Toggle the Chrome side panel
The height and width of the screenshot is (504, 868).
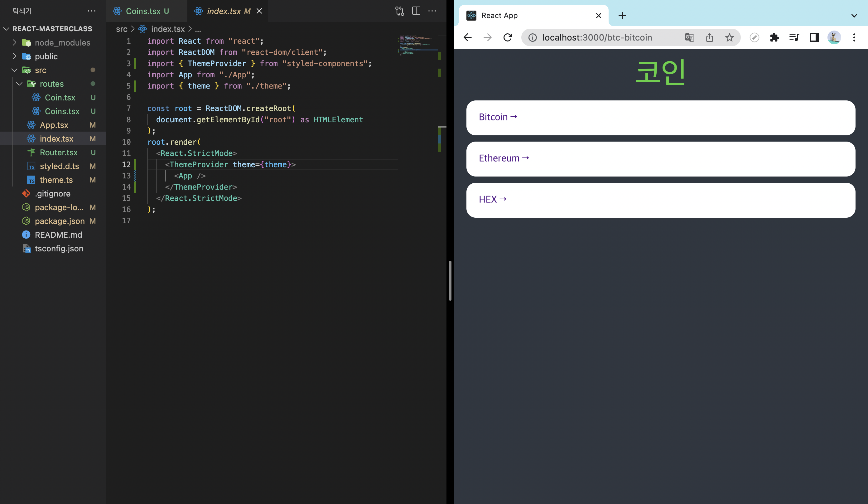click(x=814, y=37)
